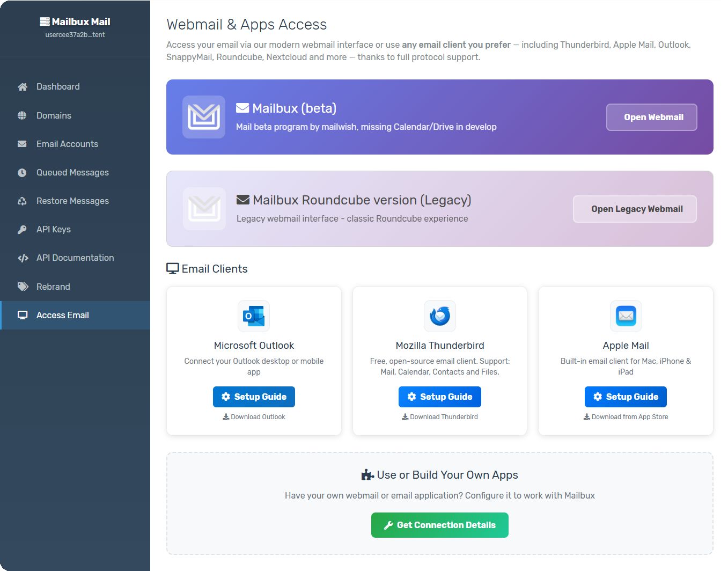Click the Restore Messages recycle icon
Viewport: 728px width, 571px height.
click(x=22, y=201)
